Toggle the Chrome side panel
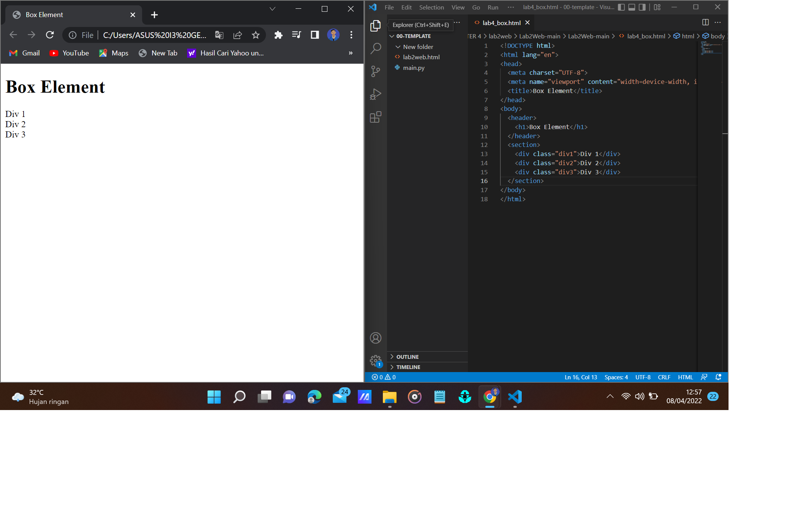Viewport: 812px width, 508px height. click(315, 35)
